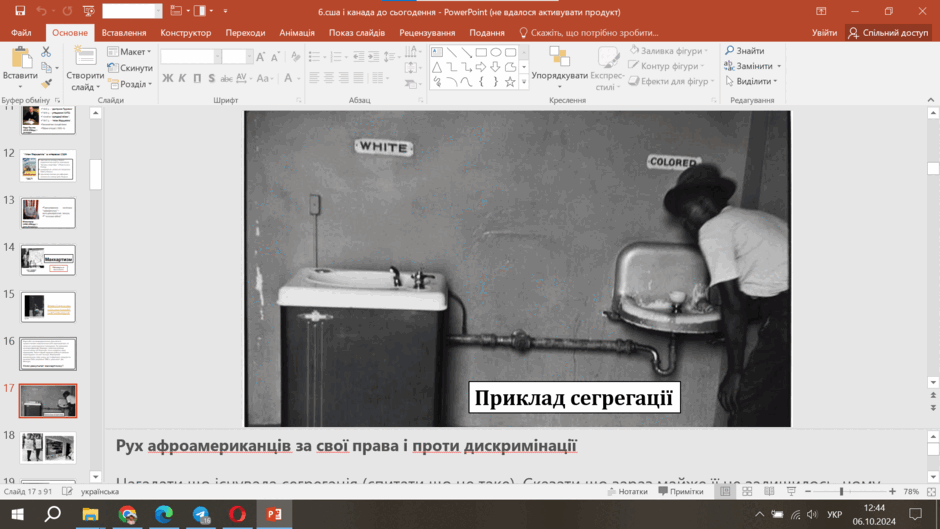Open Replace (Замінити) dropdown arrow

pyautogui.click(x=779, y=66)
